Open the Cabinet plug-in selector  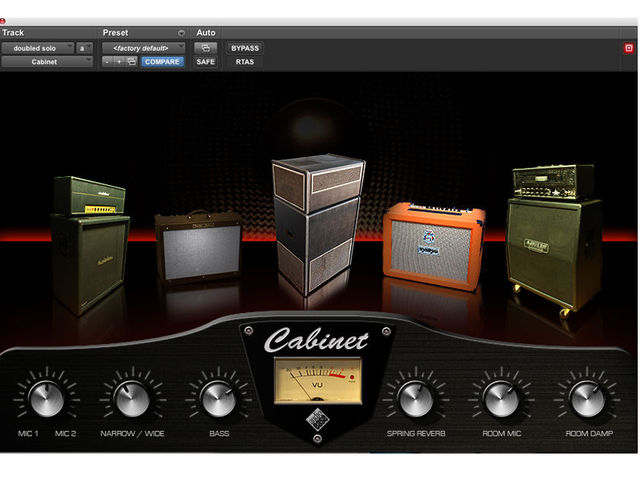[x=47, y=62]
